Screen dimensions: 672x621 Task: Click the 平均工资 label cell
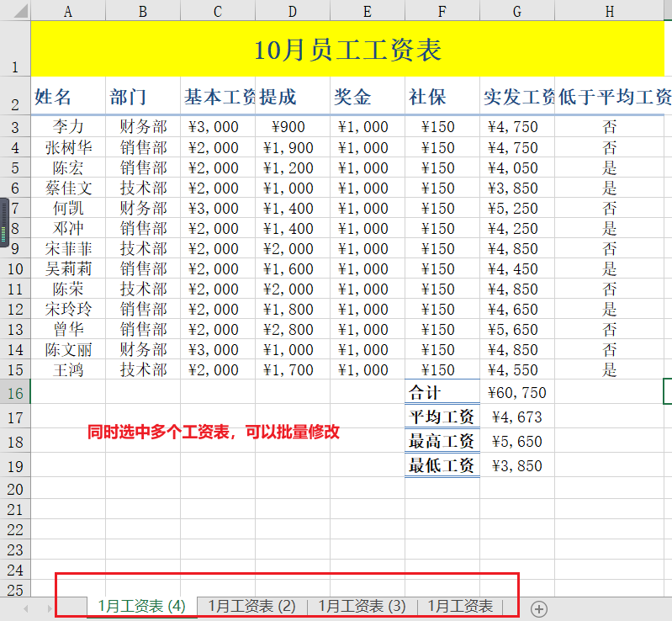(x=442, y=417)
